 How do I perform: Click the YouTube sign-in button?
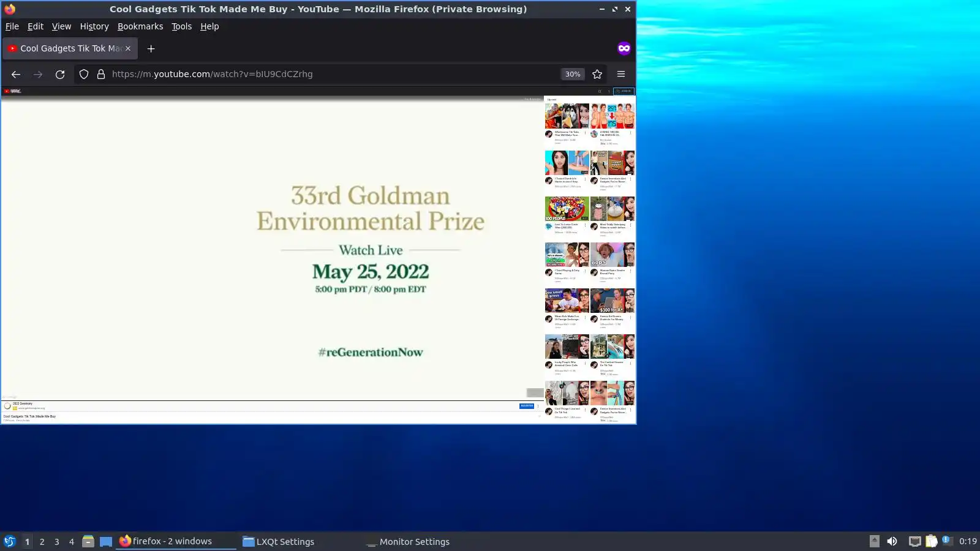(x=624, y=91)
